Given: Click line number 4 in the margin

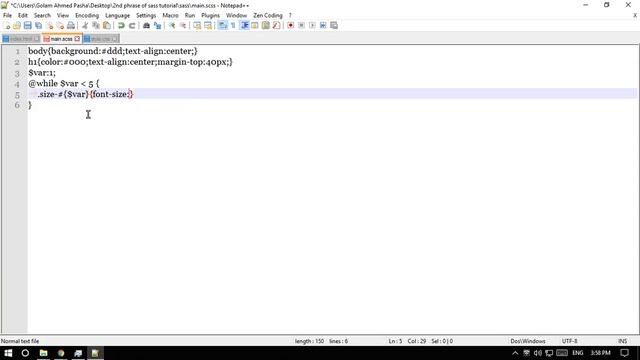Looking at the screenshot, I should [17, 84].
